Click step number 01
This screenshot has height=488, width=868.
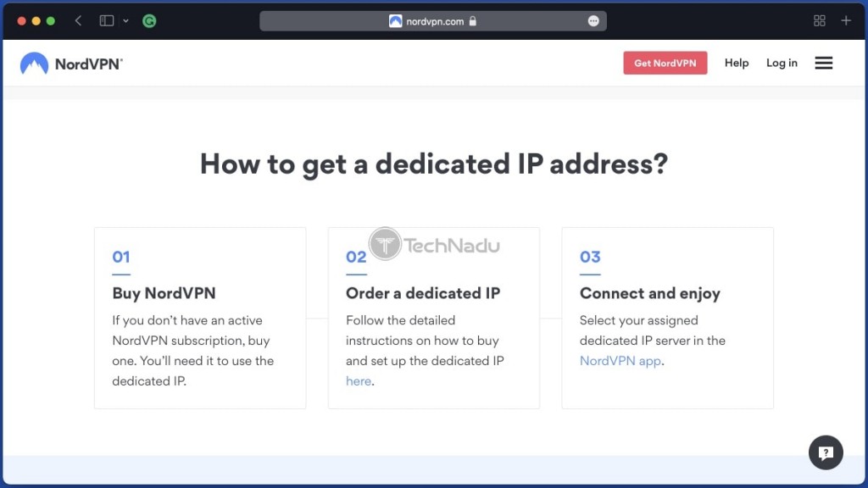point(120,257)
